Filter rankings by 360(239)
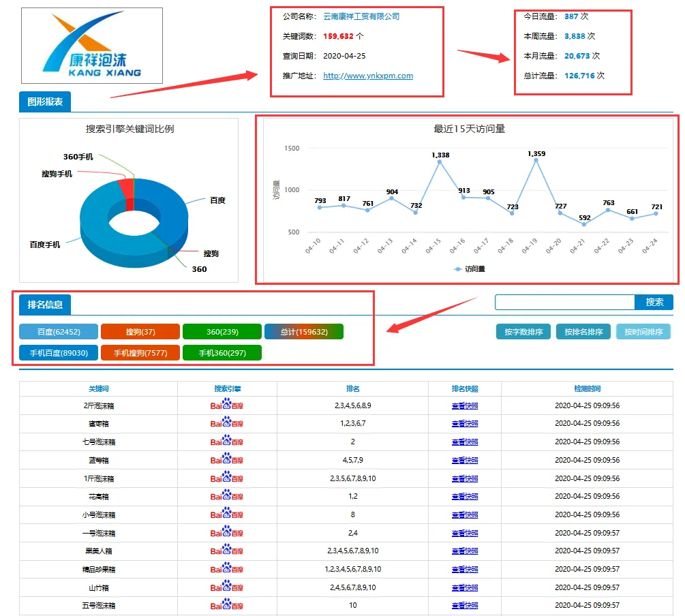685x616 pixels. (x=222, y=332)
